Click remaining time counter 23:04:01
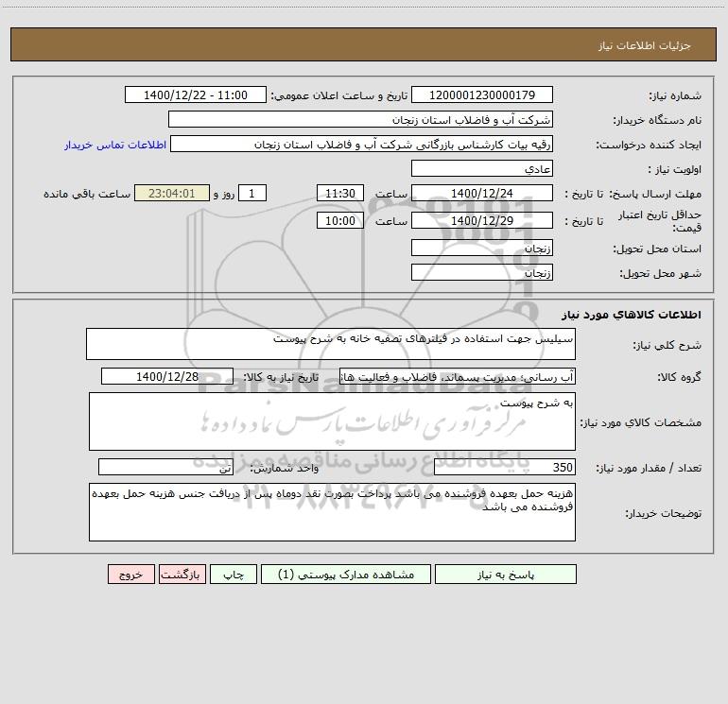 point(172,193)
